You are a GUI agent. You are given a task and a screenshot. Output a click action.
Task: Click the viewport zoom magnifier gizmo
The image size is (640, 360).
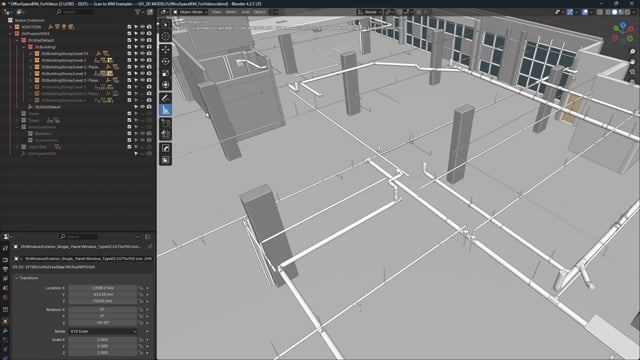632,52
